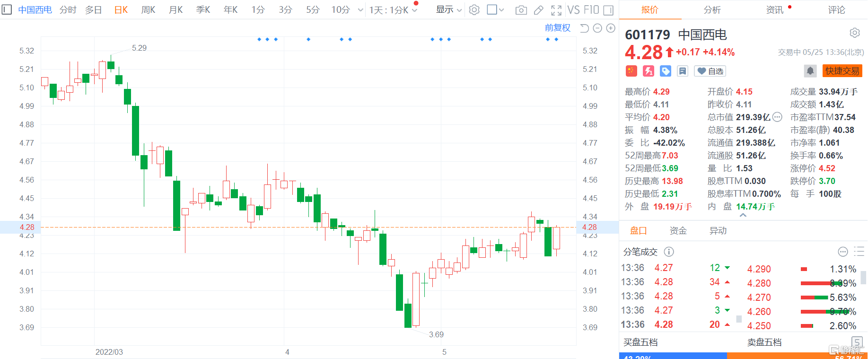
Task: Switch to 多日 chart
Action: coord(94,10)
